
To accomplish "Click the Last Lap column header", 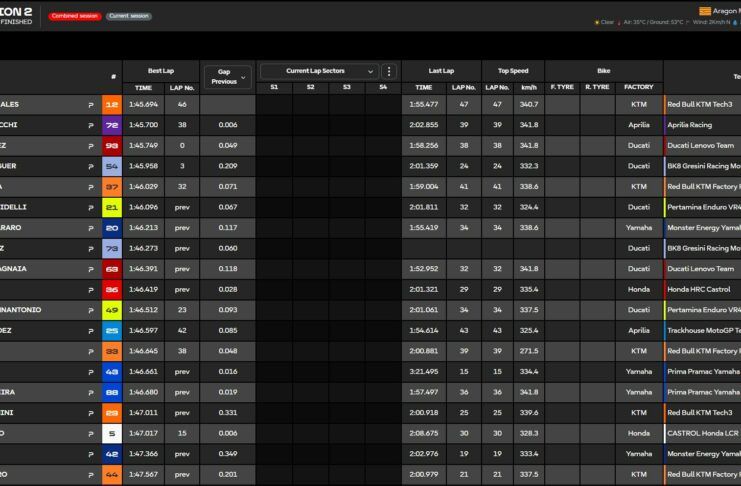I will coord(441,71).
